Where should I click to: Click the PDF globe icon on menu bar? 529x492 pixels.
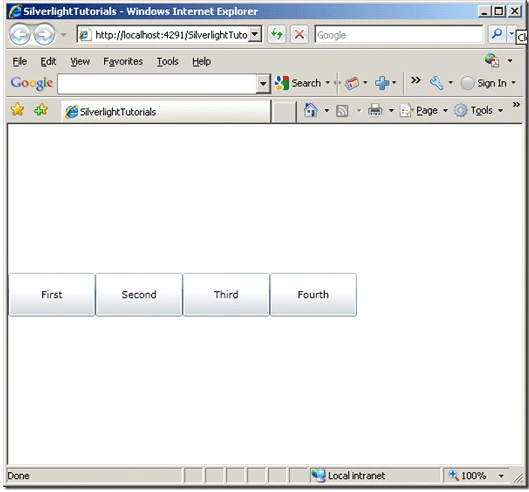492,60
